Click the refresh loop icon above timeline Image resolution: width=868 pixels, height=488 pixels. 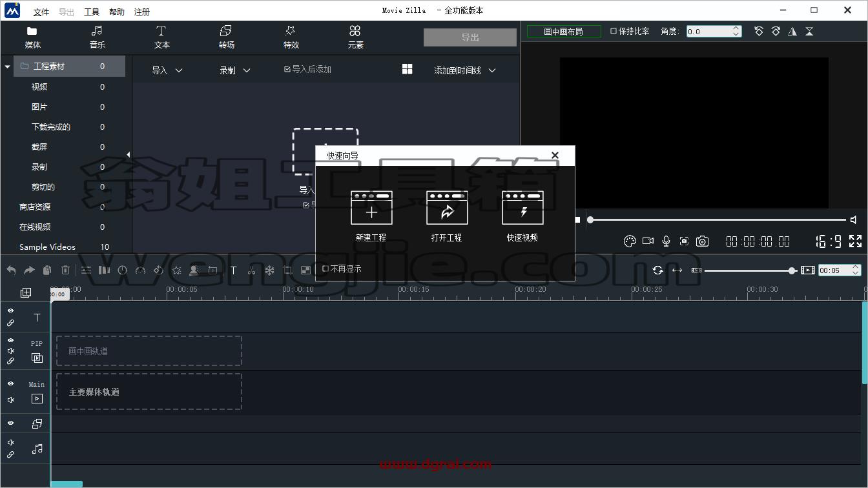coord(657,270)
